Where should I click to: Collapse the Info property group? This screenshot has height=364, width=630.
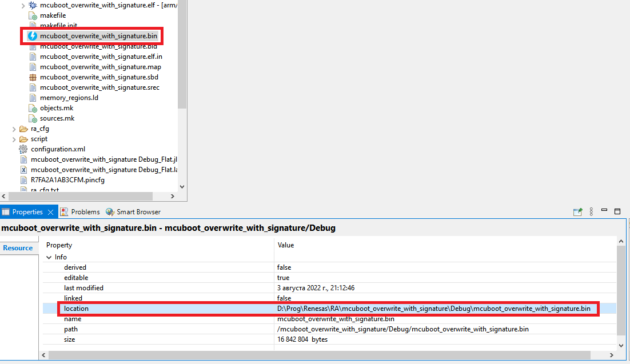coord(49,257)
